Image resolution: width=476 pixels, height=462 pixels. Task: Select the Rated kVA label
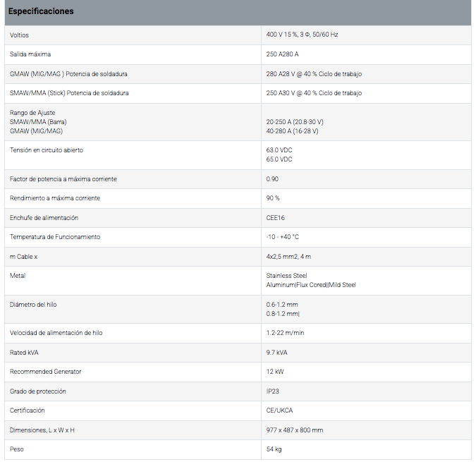(24, 353)
